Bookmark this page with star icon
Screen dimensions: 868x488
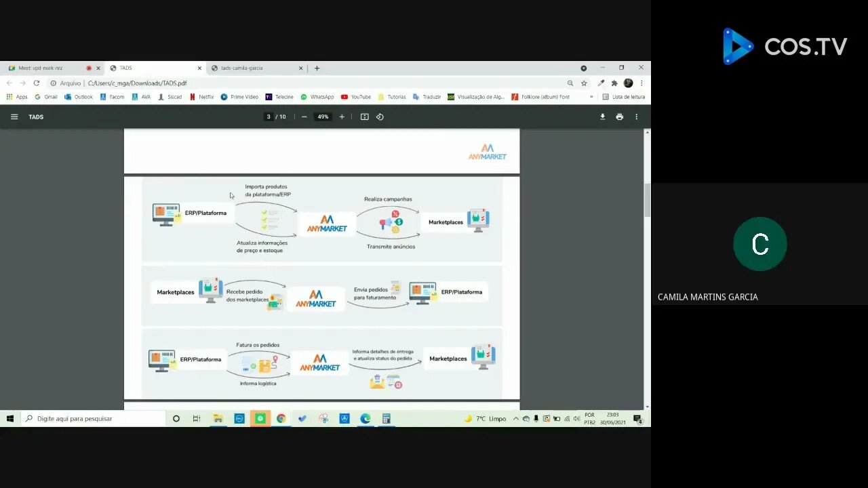tap(584, 83)
